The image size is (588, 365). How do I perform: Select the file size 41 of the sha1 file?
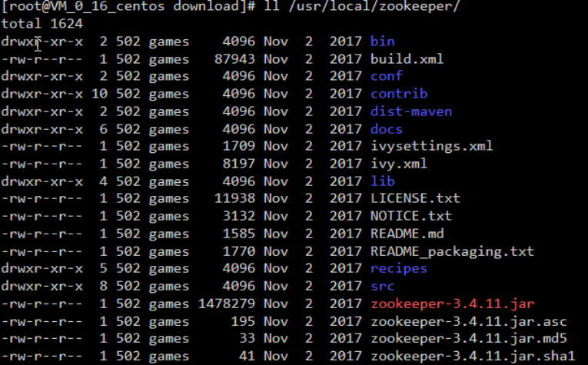coord(247,356)
